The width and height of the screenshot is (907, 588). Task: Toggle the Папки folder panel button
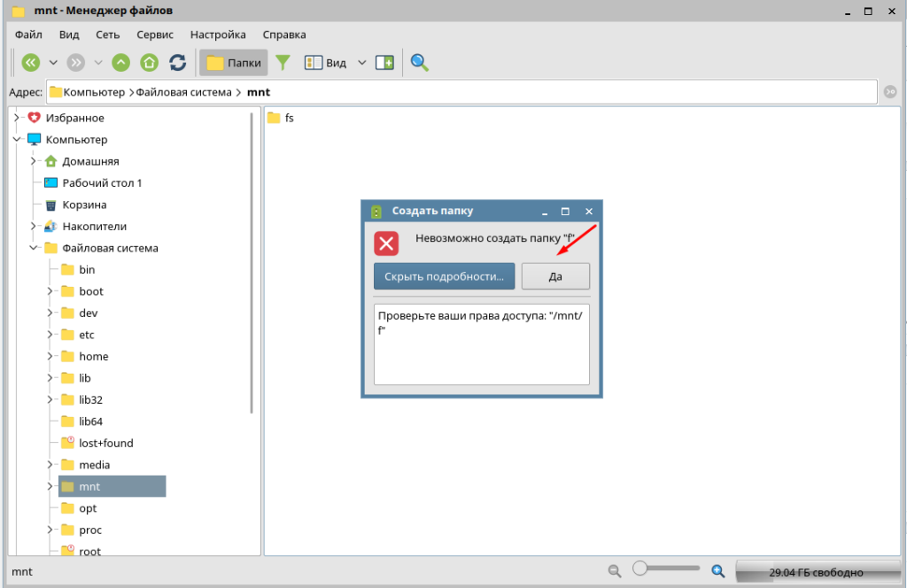234,63
